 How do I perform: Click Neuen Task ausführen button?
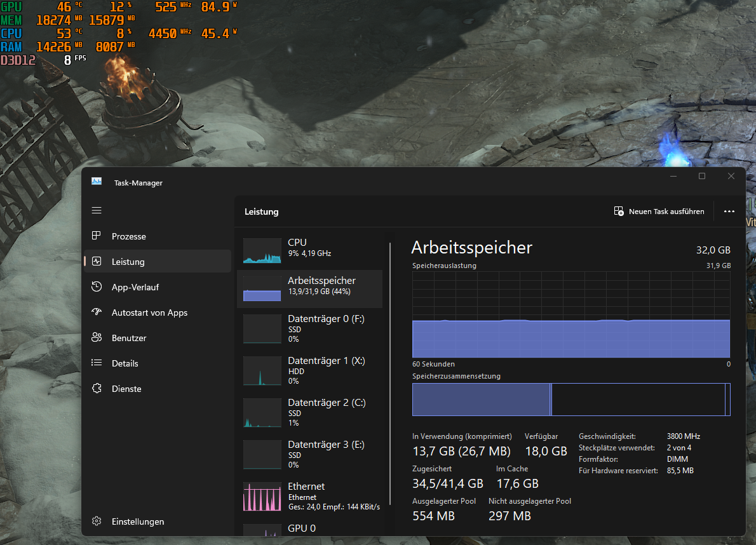click(659, 211)
